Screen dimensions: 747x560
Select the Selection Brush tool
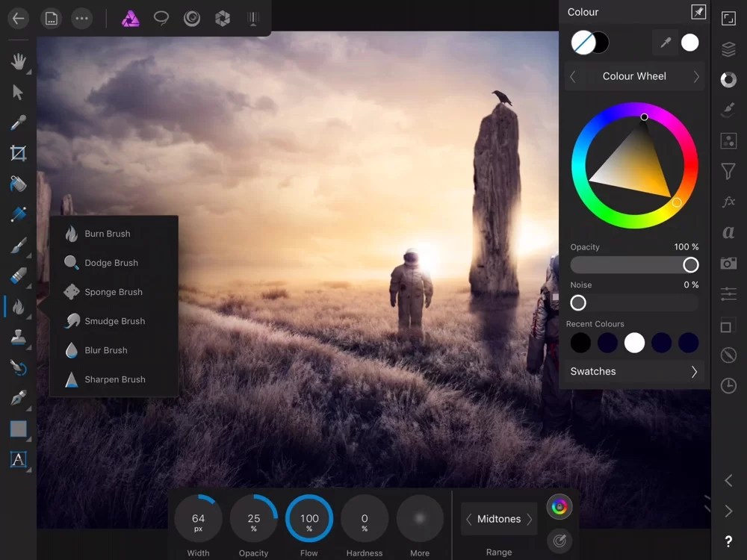pos(18,214)
